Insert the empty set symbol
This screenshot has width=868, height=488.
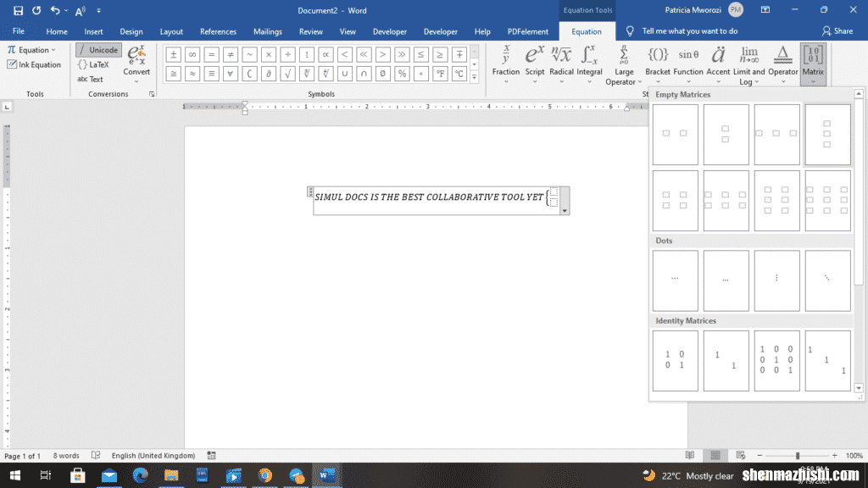[x=382, y=74]
